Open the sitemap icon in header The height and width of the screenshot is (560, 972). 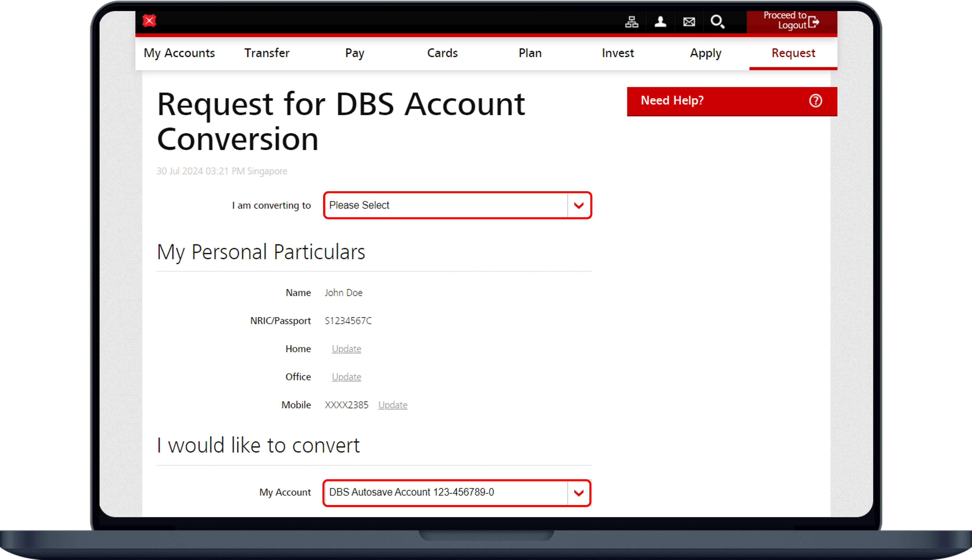pos(631,22)
